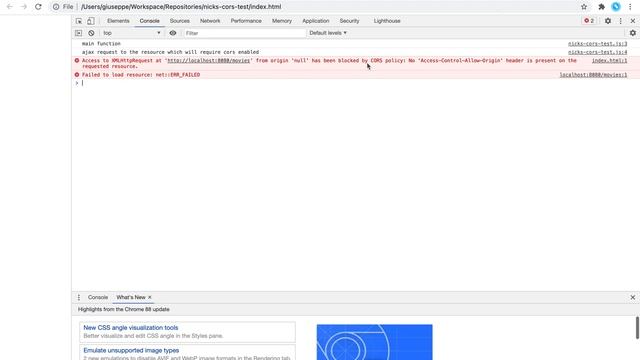The height and width of the screenshot is (360, 640).
Task: Bookmark this page with star icon
Action: click(x=584, y=7)
